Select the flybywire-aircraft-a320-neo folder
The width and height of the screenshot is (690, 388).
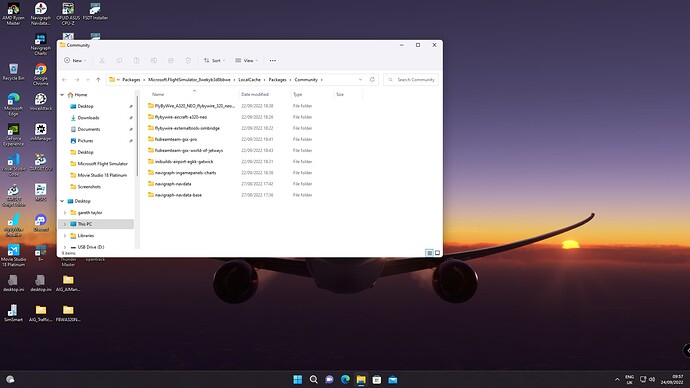tap(177, 117)
